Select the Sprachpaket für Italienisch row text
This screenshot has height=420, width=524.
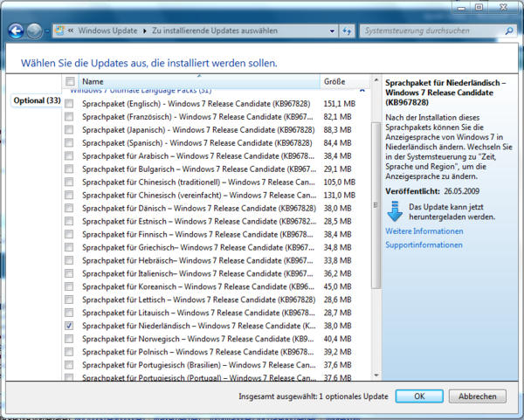tap(197, 273)
